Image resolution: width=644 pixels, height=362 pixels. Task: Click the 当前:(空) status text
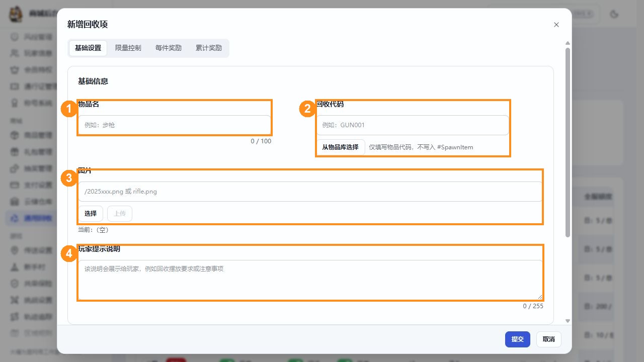pyautogui.click(x=93, y=230)
